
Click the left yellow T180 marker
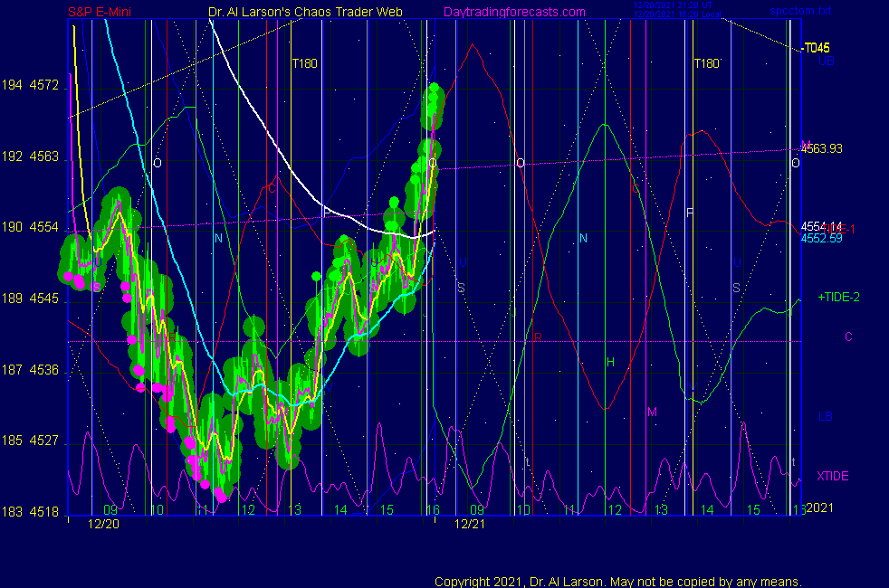[x=303, y=63]
